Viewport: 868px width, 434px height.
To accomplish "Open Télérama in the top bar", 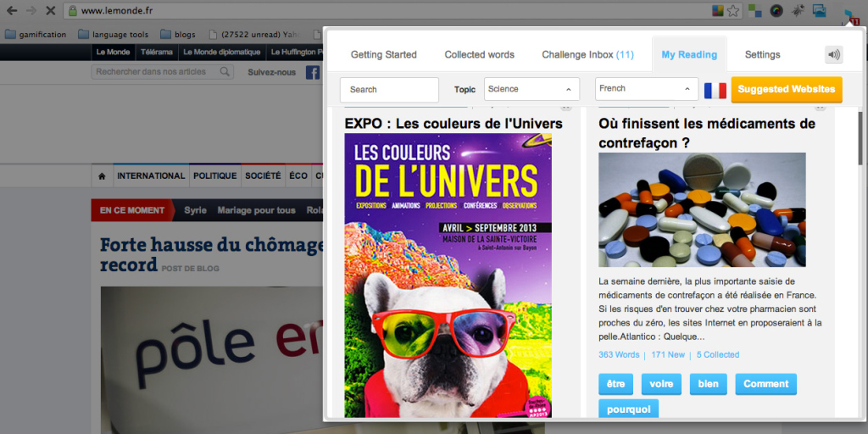I will [x=156, y=52].
